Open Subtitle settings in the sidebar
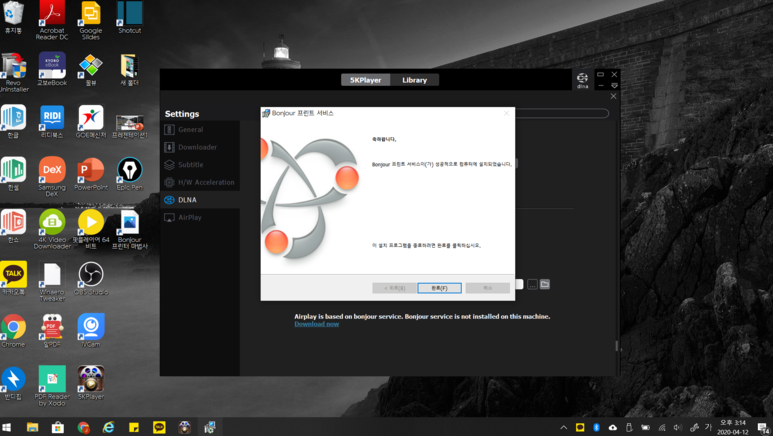 pos(200,165)
